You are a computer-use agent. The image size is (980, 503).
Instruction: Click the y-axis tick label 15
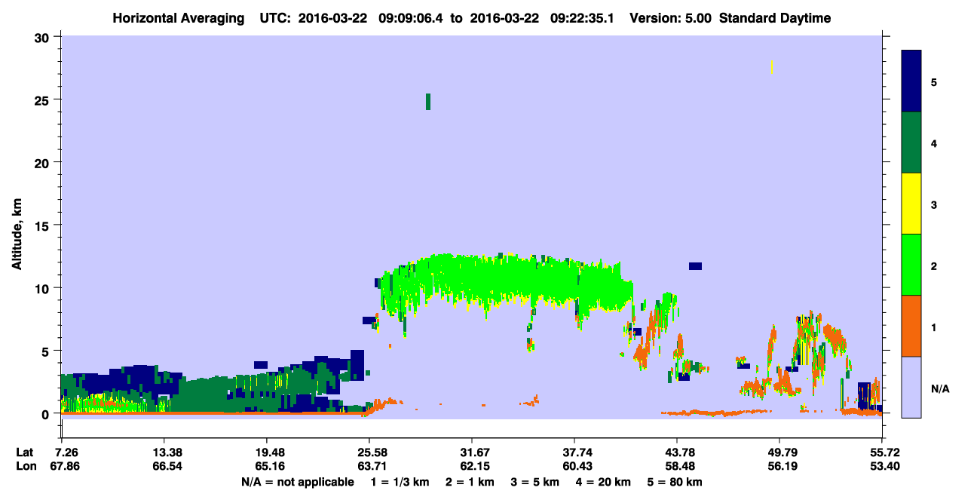pos(44,225)
